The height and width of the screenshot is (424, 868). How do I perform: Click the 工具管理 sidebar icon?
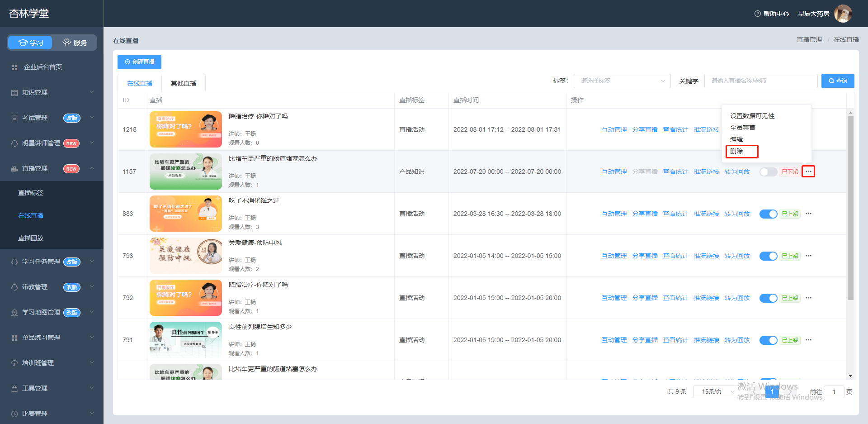(x=14, y=388)
